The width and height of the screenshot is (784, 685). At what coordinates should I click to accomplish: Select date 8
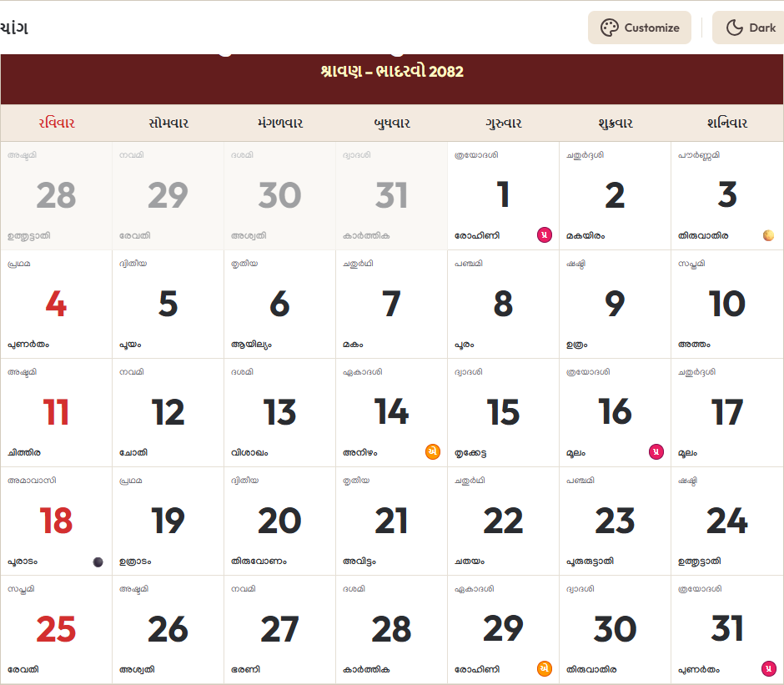[x=504, y=305]
